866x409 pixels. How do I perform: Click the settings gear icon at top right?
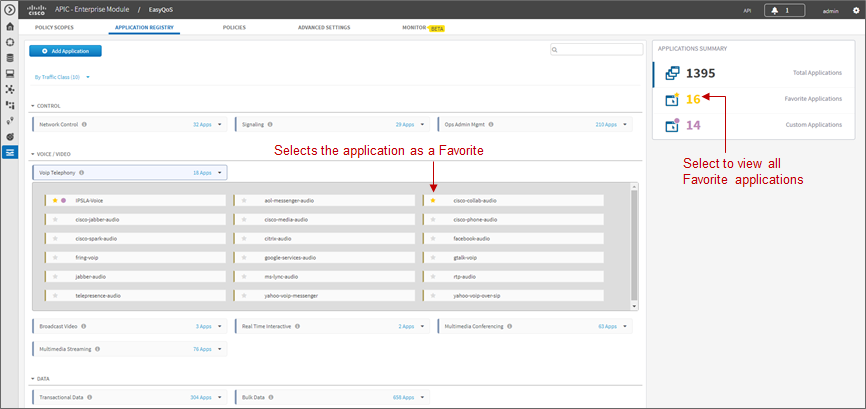pos(857,10)
